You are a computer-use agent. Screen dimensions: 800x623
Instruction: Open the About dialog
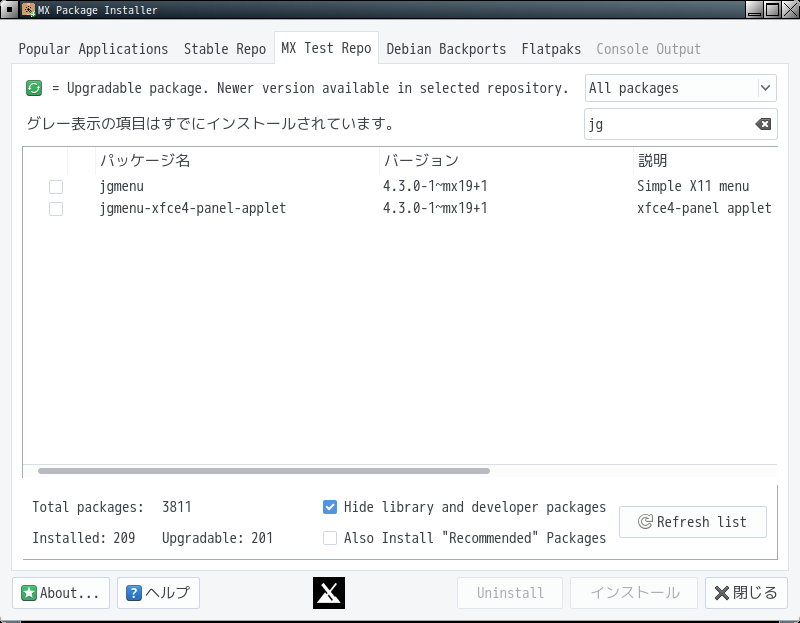coord(61,593)
